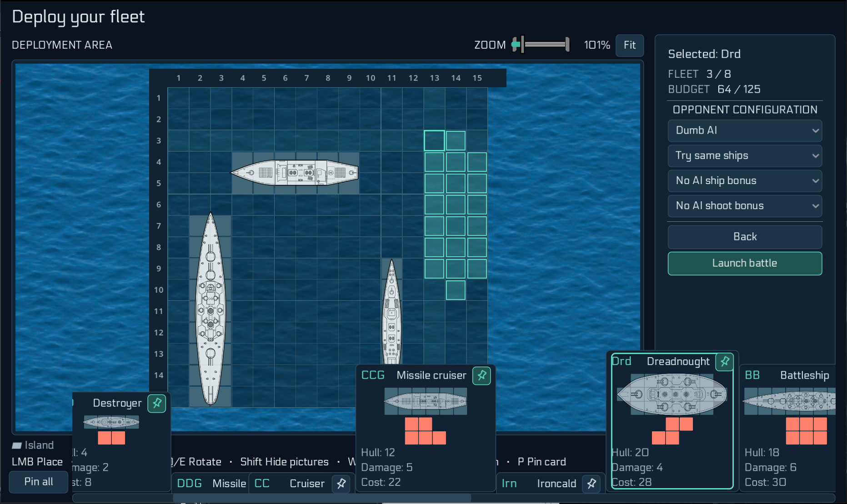
Task: Open the Dumb AI opponent dropdown
Action: point(745,130)
